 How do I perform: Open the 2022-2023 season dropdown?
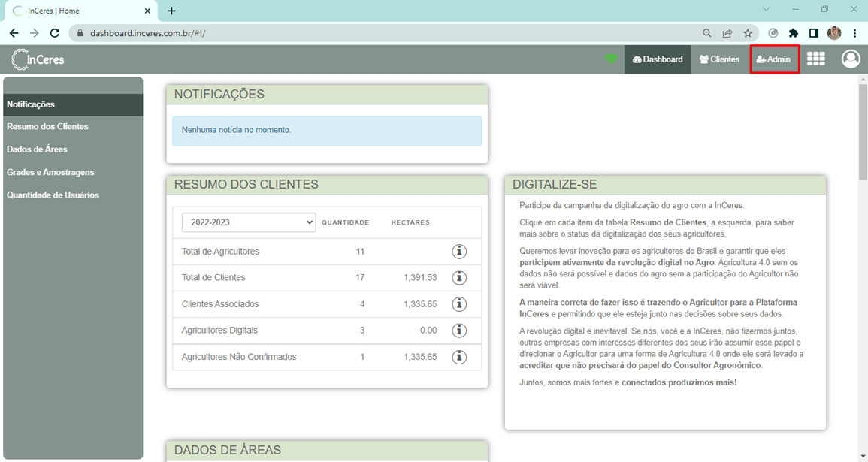pyautogui.click(x=249, y=222)
